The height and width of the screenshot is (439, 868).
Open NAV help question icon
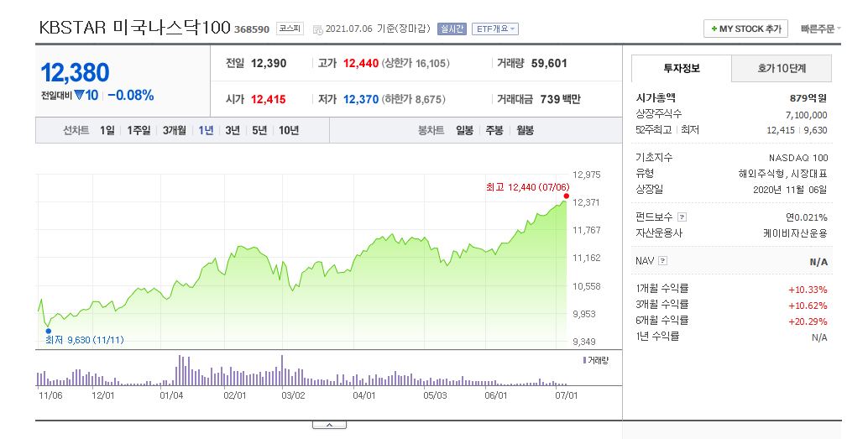tap(662, 261)
